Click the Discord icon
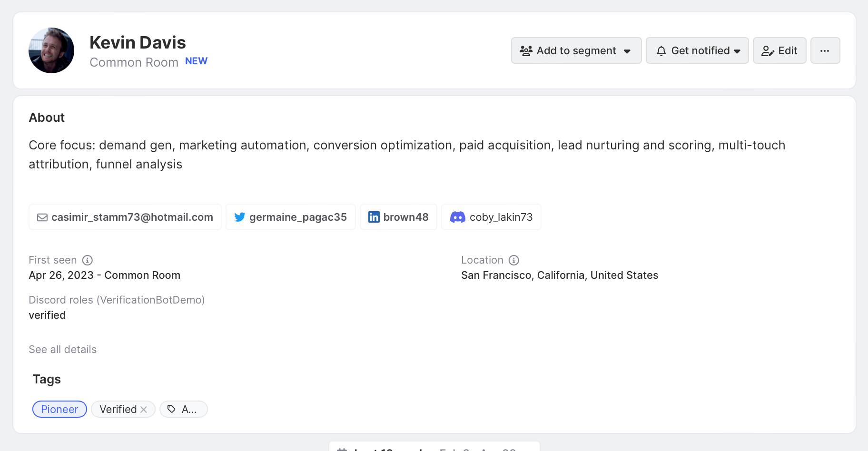 [457, 217]
